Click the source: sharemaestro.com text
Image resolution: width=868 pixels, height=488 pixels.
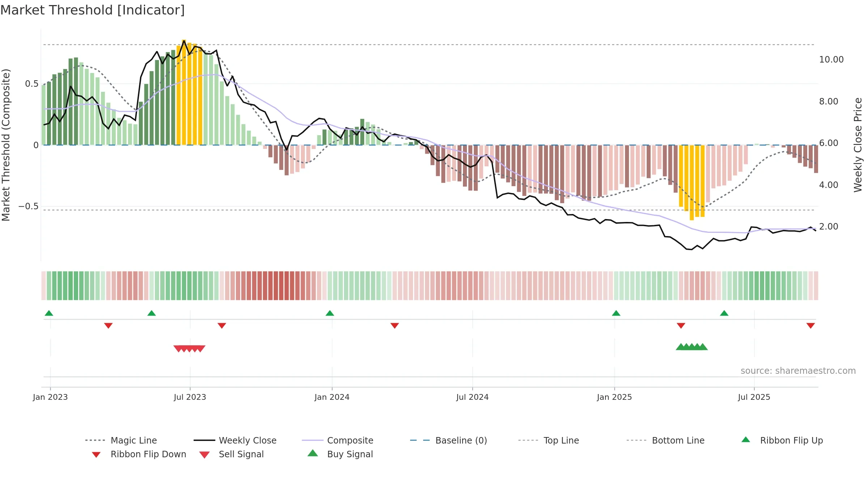798,371
